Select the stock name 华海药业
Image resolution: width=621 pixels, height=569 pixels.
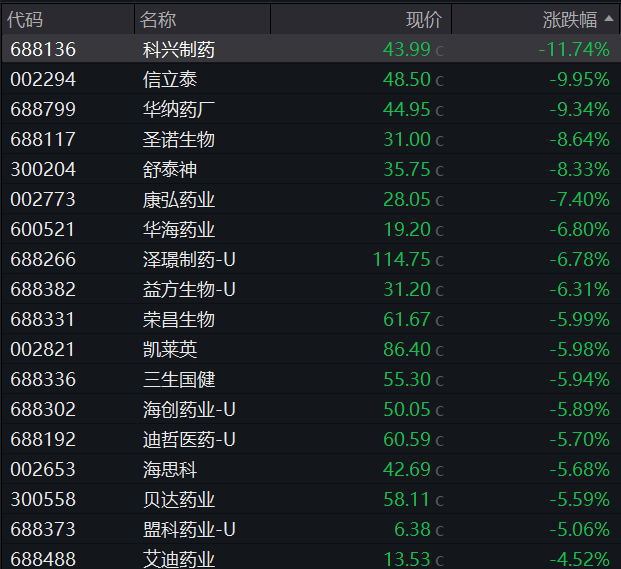point(179,230)
